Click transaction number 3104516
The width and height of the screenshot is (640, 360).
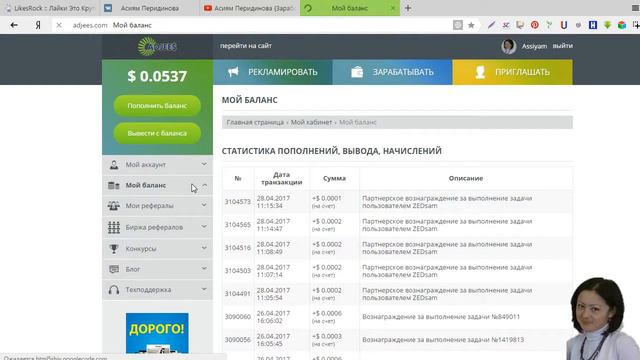click(x=238, y=248)
